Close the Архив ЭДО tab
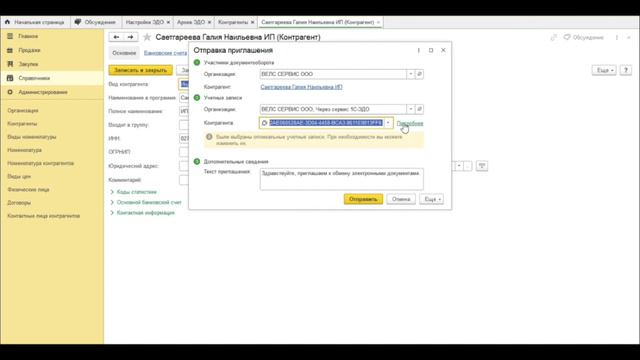 (209, 22)
